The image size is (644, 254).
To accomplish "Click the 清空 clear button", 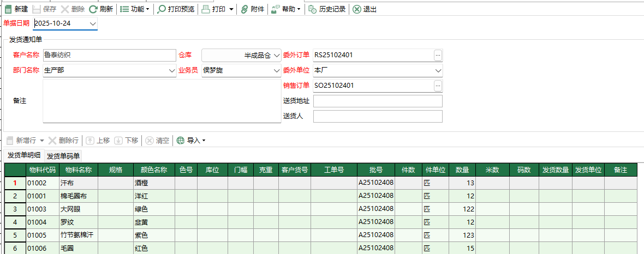I will [x=158, y=140].
